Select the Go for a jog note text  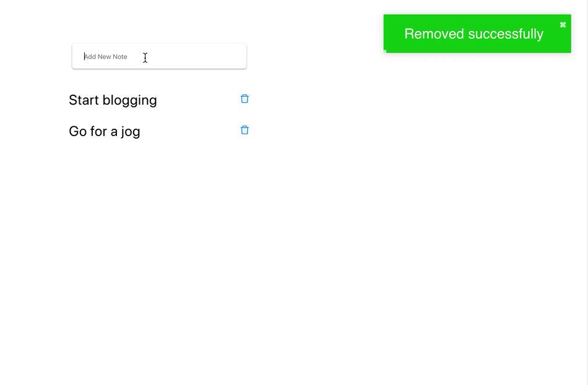[x=104, y=131]
